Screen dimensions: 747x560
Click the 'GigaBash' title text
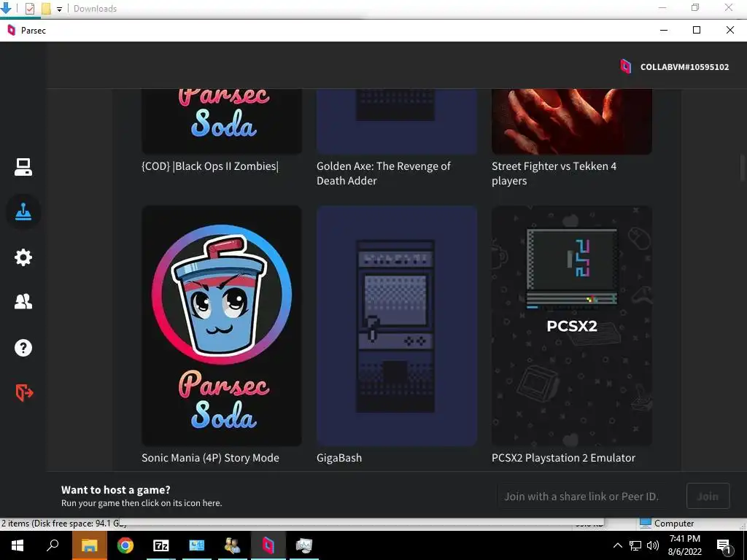pos(339,458)
